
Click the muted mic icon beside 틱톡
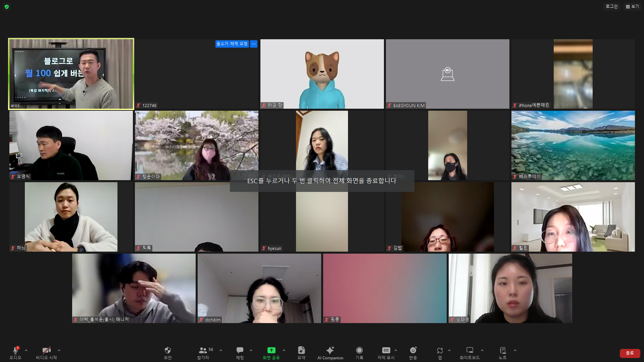tap(138, 248)
